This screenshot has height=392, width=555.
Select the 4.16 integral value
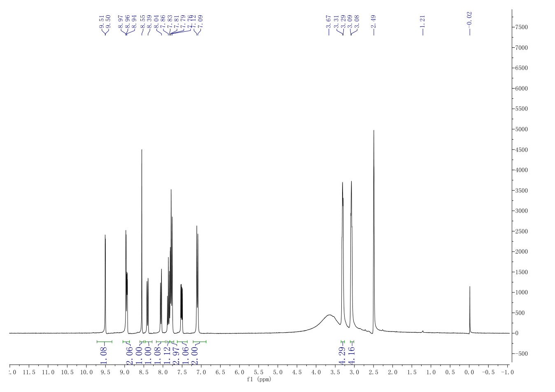pos(351,356)
